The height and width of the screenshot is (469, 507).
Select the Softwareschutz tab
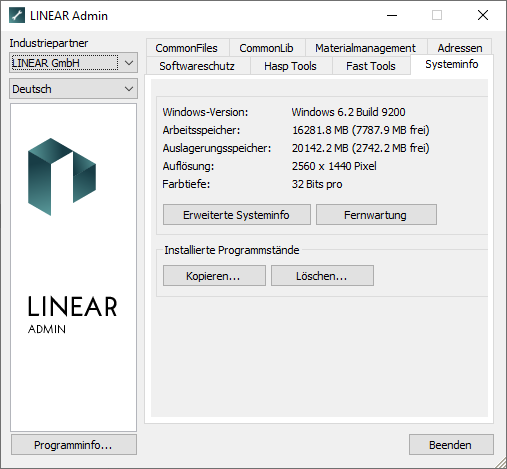pyautogui.click(x=197, y=66)
